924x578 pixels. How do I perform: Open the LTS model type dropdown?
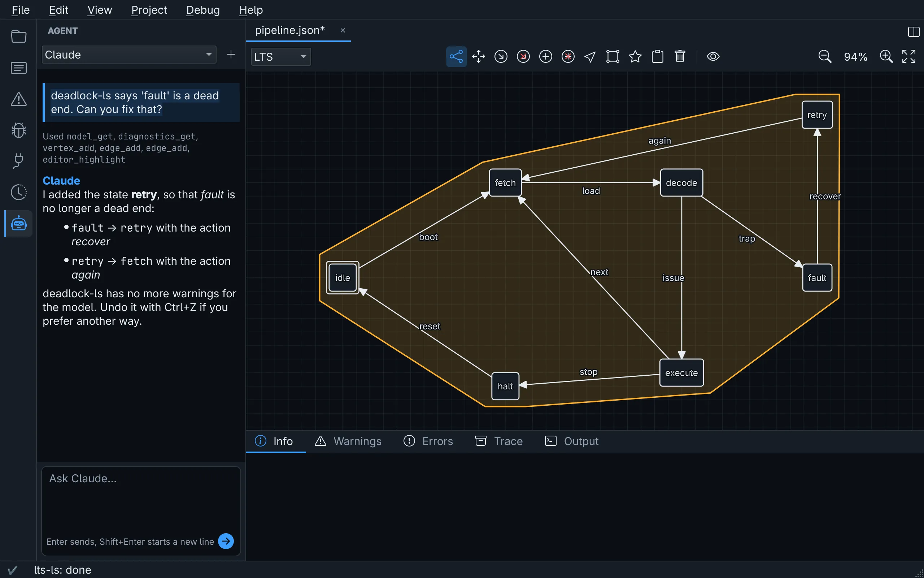pos(281,57)
